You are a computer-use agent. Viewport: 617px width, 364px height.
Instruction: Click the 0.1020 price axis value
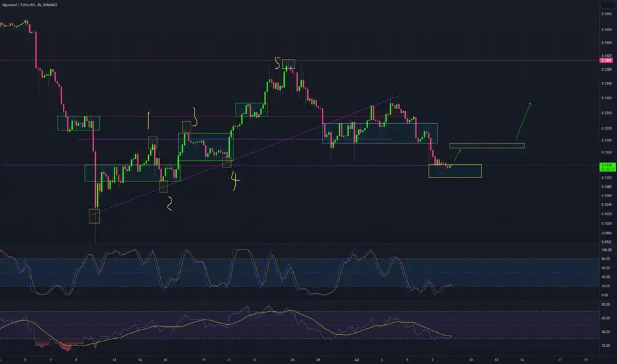click(x=606, y=214)
